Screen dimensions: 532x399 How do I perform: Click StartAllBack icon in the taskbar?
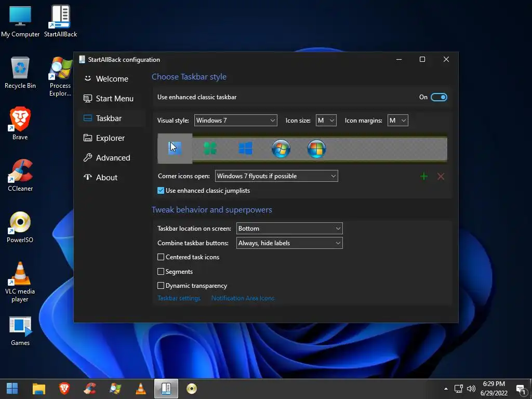click(166, 389)
